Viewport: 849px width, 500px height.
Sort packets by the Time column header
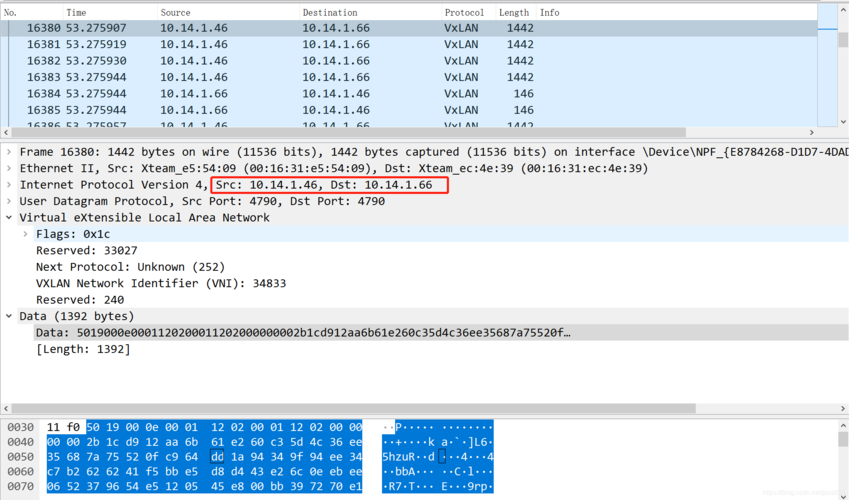[110, 12]
